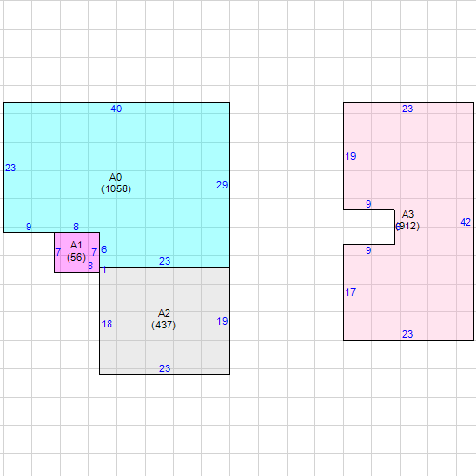
Task: Click the 17 dimension on A3's left edge
Action: pos(350,292)
